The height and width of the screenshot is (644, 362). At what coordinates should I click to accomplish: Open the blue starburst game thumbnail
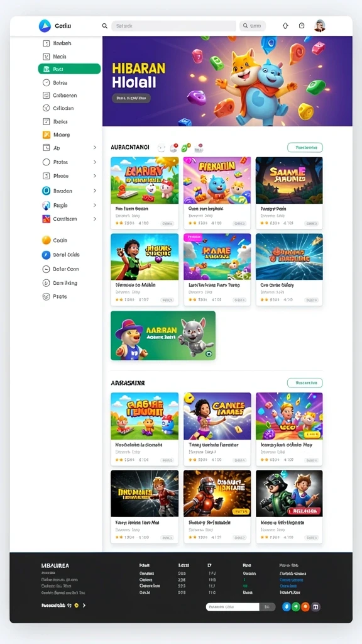(x=289, y=257)
